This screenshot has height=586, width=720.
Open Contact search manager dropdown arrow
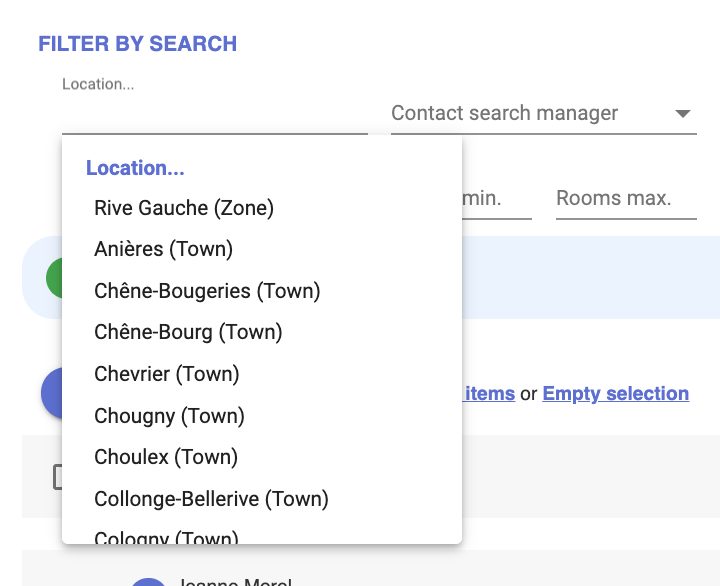pos(683,113)
